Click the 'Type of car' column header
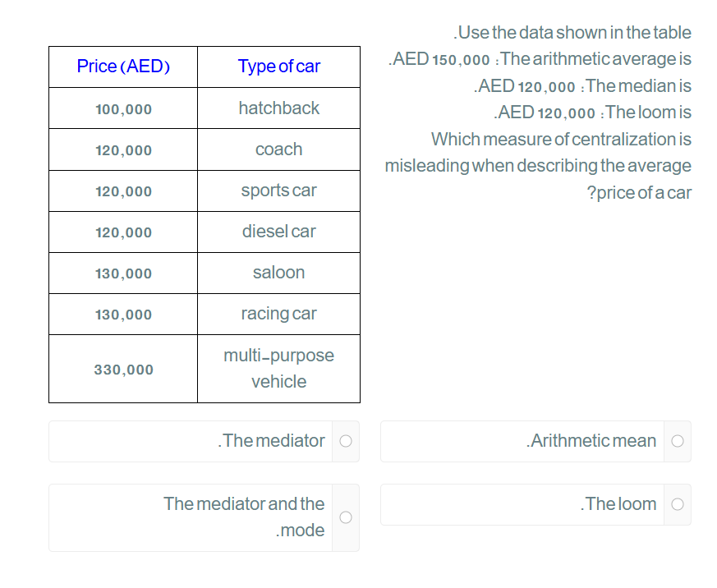 pyautogui.click(x=278, y=67)
